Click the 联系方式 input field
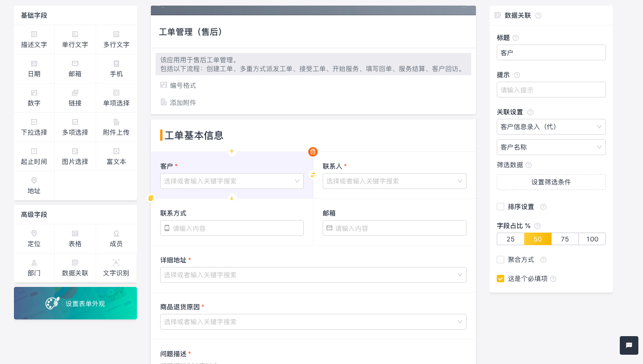Image resolution: width=643 pixels, height=364 pixels. (x=232, y=228)
